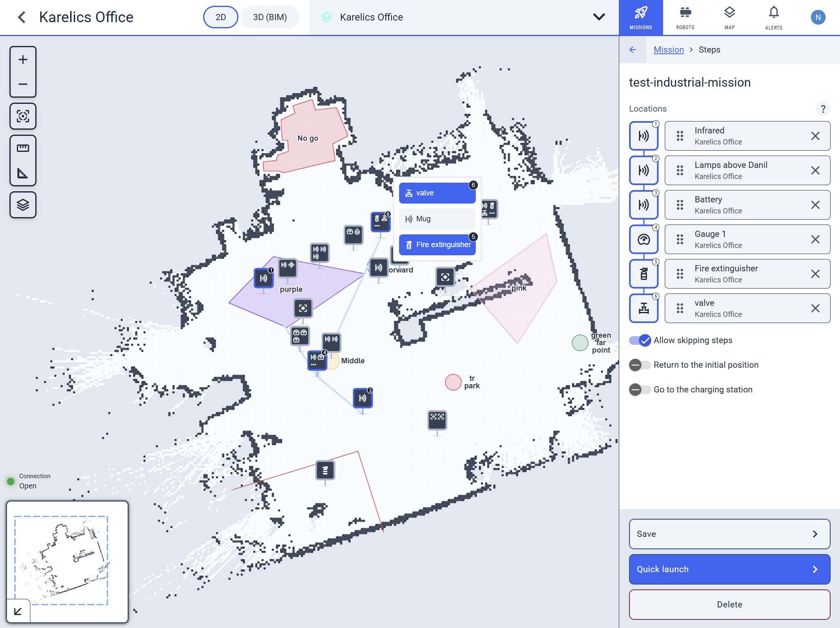
Task: Click the zoom out minus button
Action: tap(23, 84)
